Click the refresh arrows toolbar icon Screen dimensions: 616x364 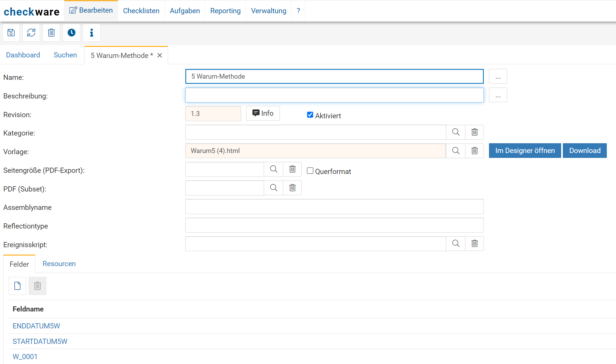tap(31, 33)
